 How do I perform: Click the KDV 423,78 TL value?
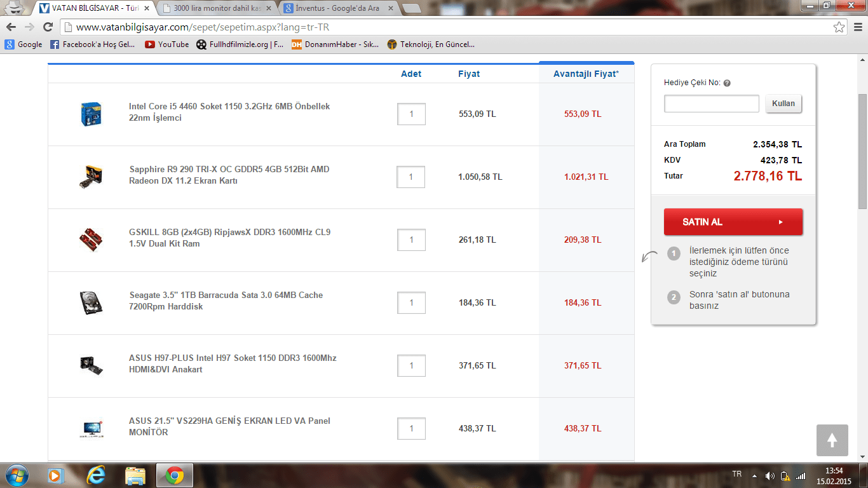[781, 160]
